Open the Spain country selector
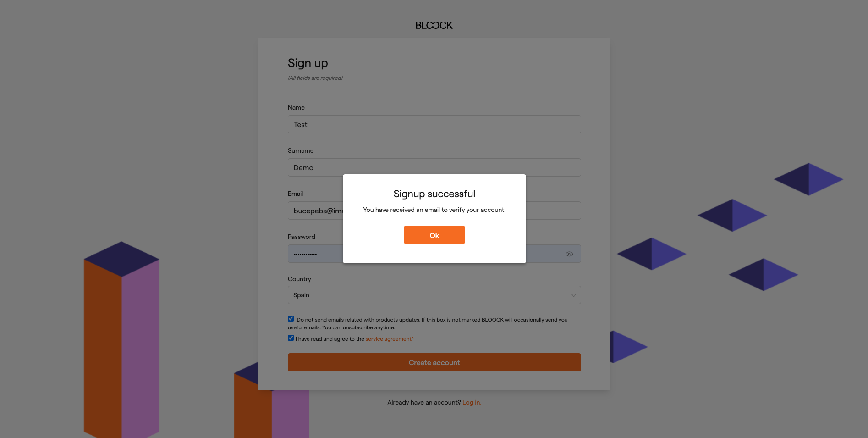 (x=434, y=295)
